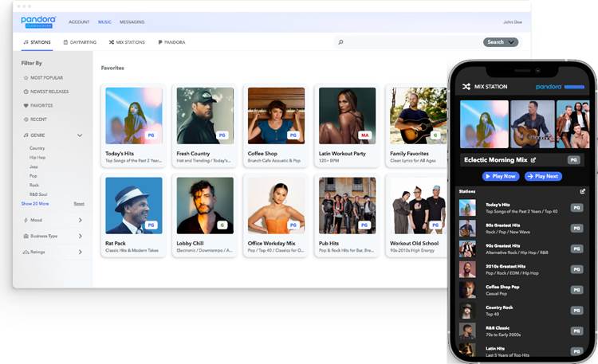Open Today's Hits station card
The image size is (598, 364).
133,126
